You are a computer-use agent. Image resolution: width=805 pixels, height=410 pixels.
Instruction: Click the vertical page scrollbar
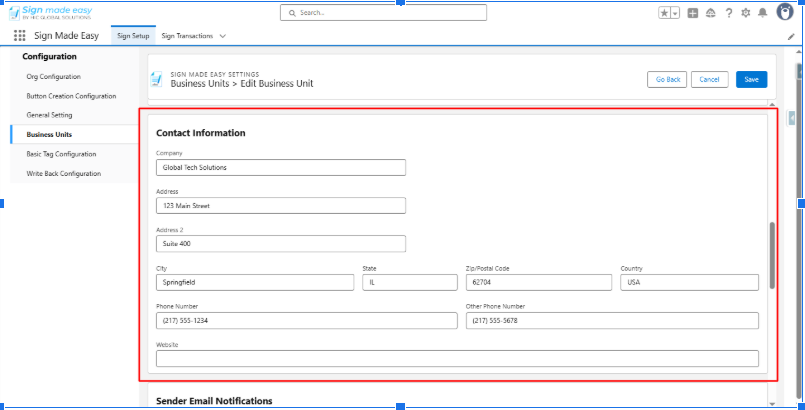771,255
